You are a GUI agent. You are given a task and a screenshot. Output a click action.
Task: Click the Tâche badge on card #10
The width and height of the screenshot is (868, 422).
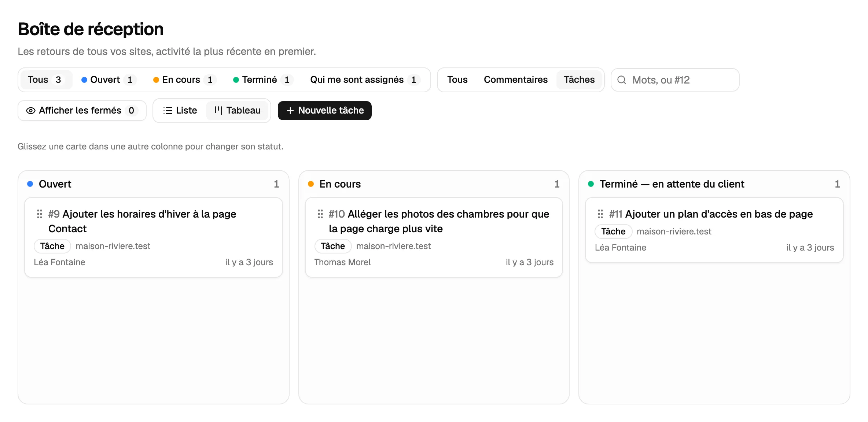333,246
